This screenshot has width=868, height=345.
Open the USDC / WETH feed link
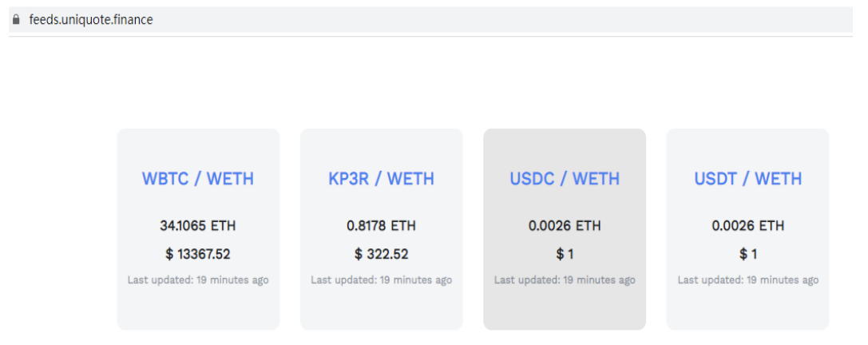point(565,179)
